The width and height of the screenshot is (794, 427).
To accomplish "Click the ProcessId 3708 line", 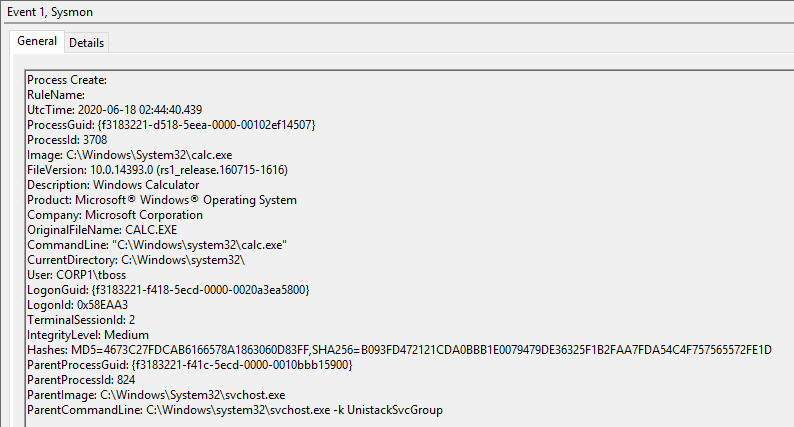I will click(67, 140).
